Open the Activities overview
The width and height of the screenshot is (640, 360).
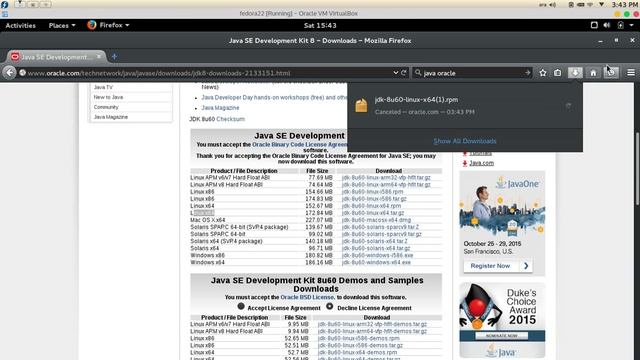coord(20,25)
